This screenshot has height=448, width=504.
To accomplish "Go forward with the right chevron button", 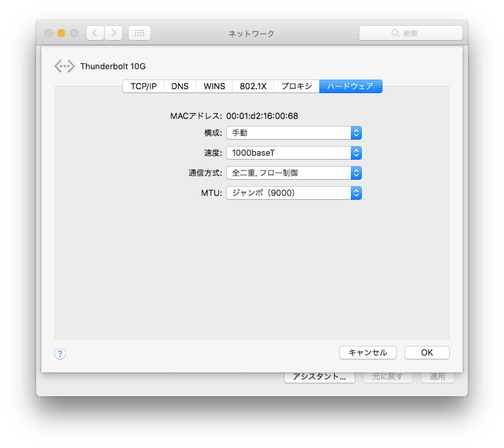I will click(x=114, y=33).
